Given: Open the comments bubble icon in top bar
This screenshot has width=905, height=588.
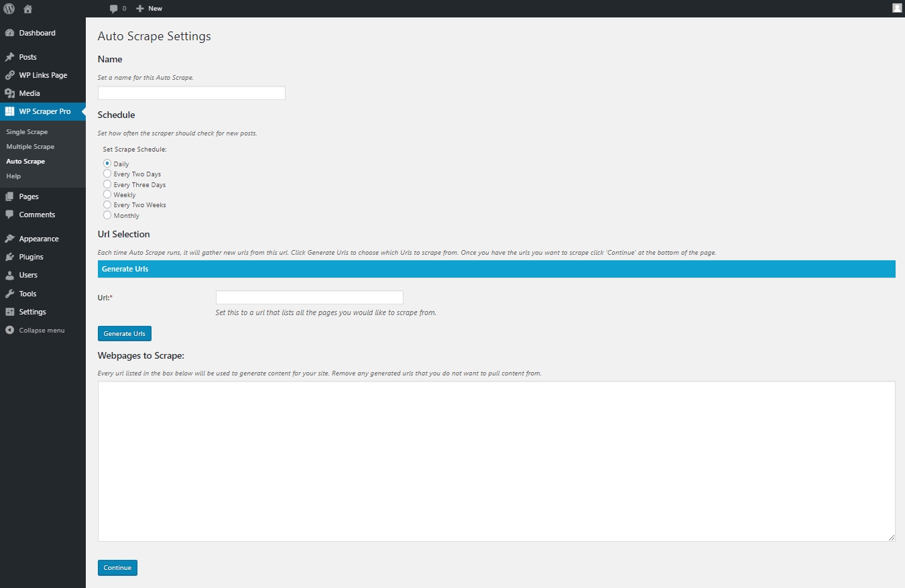Looking at the screenshot, I should tap(114, 9).
